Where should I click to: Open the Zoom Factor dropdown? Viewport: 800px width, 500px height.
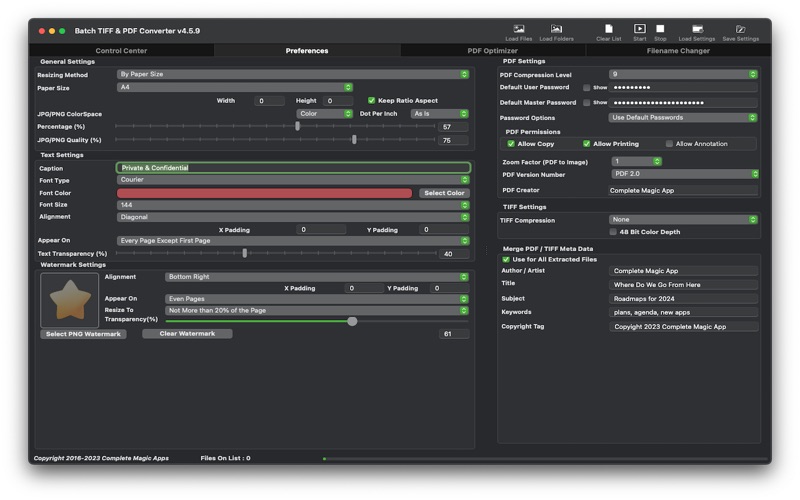click(x=636, y=161)
